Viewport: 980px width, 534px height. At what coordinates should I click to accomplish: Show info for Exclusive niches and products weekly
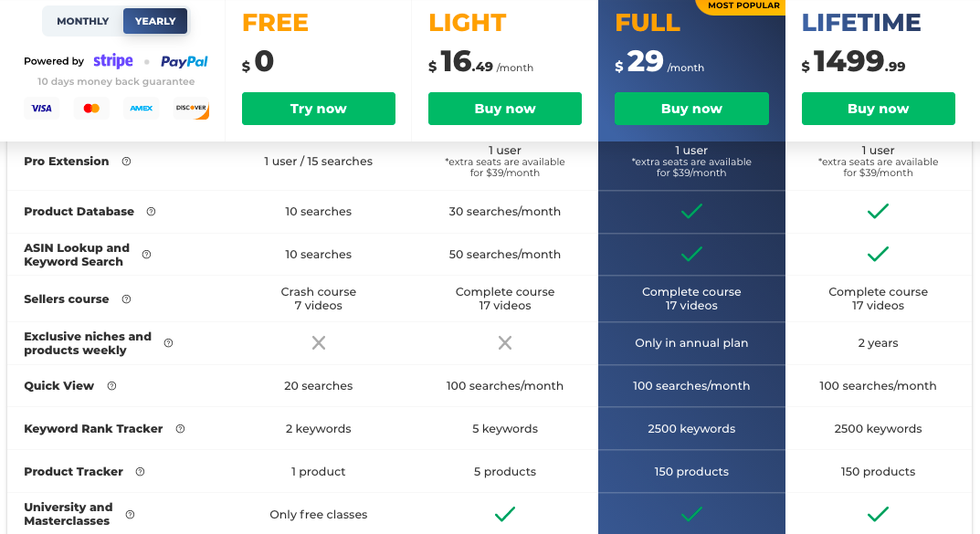[168, 343]
